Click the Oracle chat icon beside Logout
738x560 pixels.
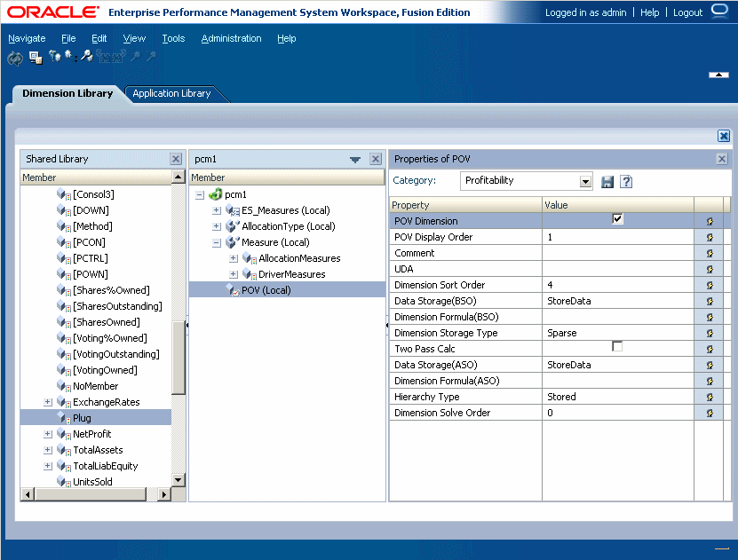(719, 11)
